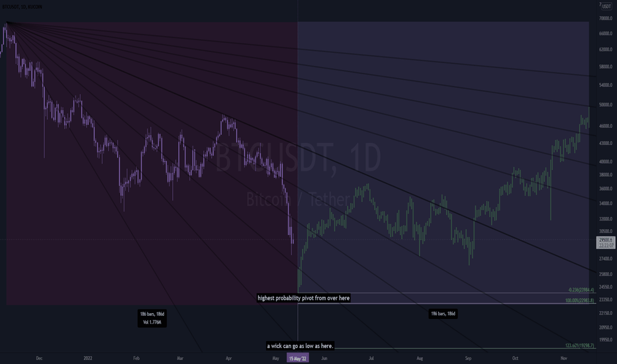The image size is (617, 364).
Task: Click the 58000.0 price axis label
Action: pyautogui.click(x=606, y=67)
